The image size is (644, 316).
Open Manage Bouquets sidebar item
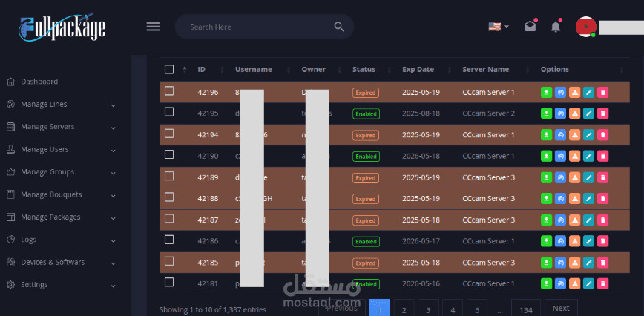51,194
